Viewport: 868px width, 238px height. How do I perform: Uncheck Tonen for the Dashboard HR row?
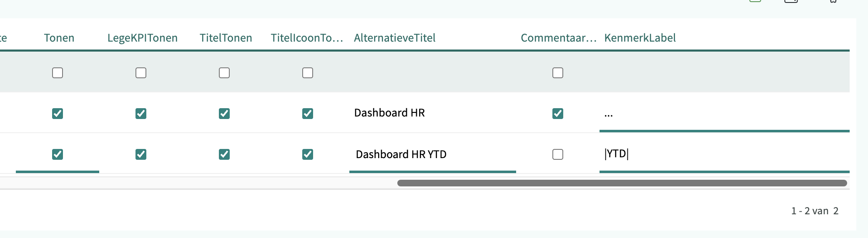(x=58, y=113)
